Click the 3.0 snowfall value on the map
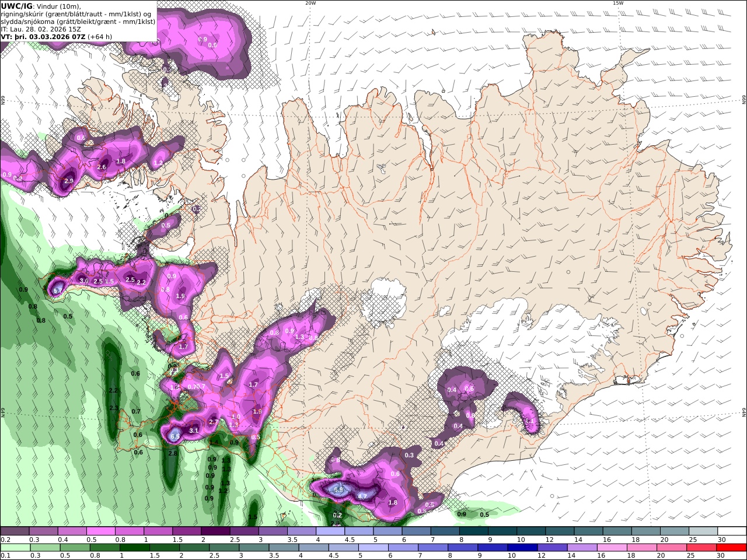Image resolution: width=747 pixels, height=560 pixels. pyautogui.click(x=83, y=281)
